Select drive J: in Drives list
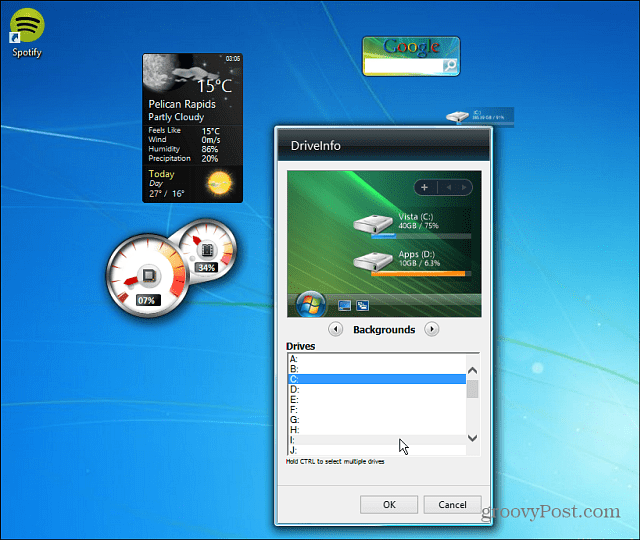640x540 pixels. pos(377,450)
